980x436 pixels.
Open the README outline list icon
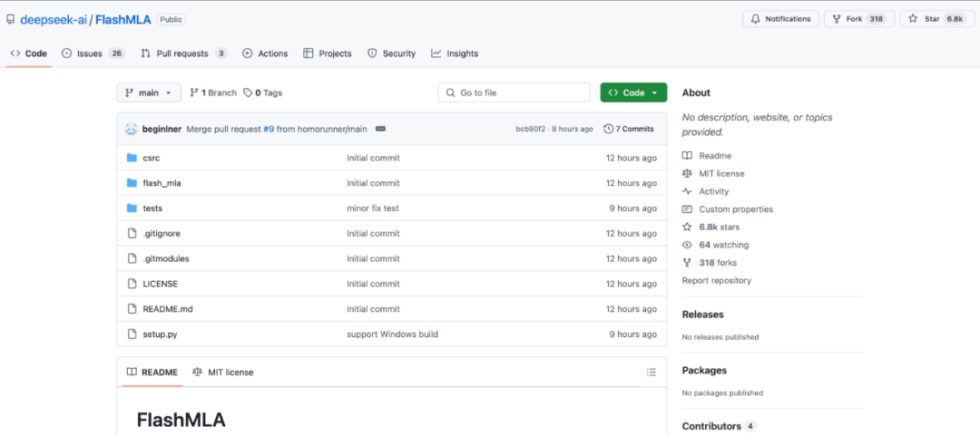click(x=652, y=373)
